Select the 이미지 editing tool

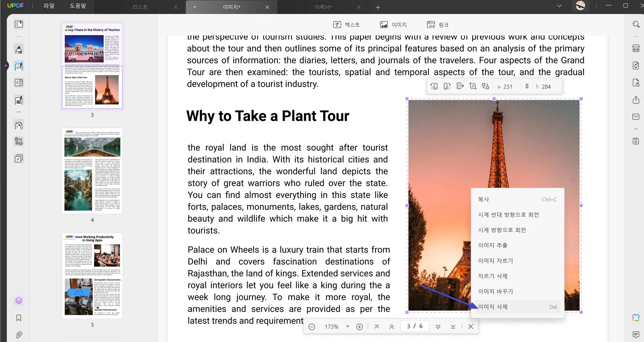coord(393,25)
